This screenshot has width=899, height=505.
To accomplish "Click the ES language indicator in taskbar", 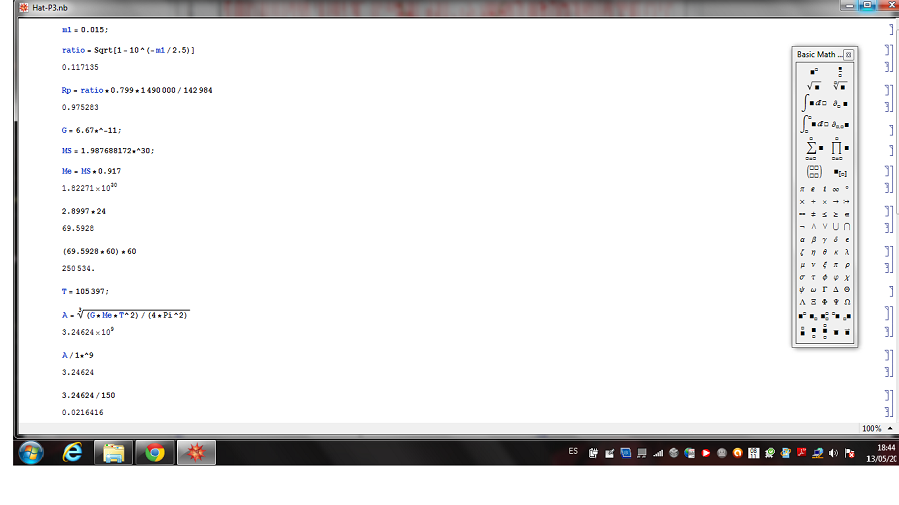I will point(573,452).
